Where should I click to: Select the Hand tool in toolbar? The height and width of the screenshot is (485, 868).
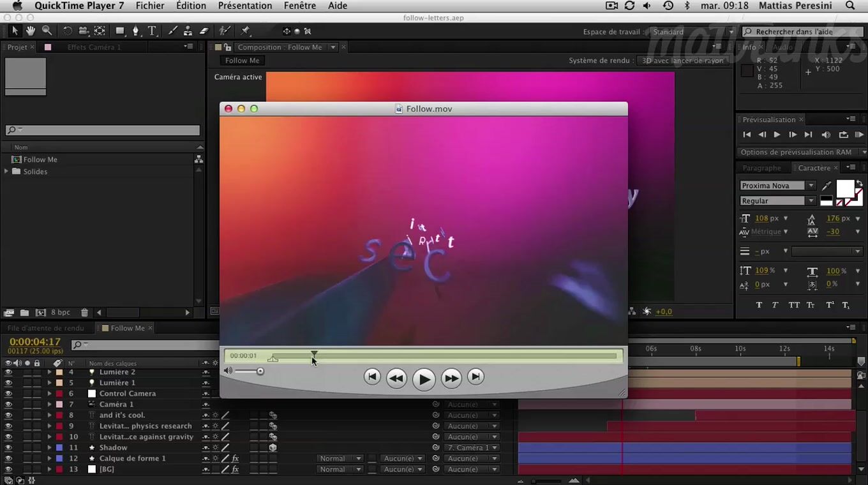pyautogui.click(x=31, y=31)
